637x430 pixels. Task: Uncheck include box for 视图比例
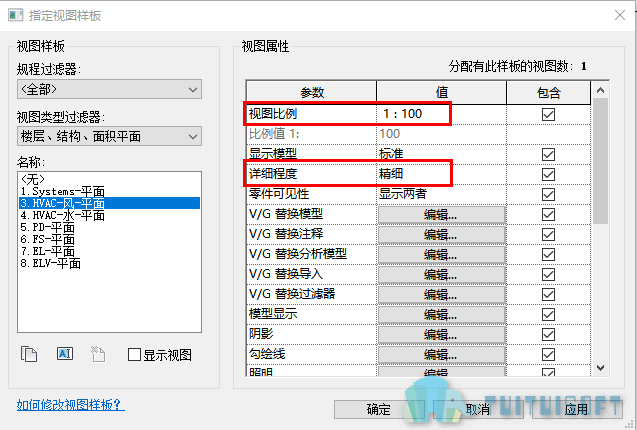click(x=548, y=114)
